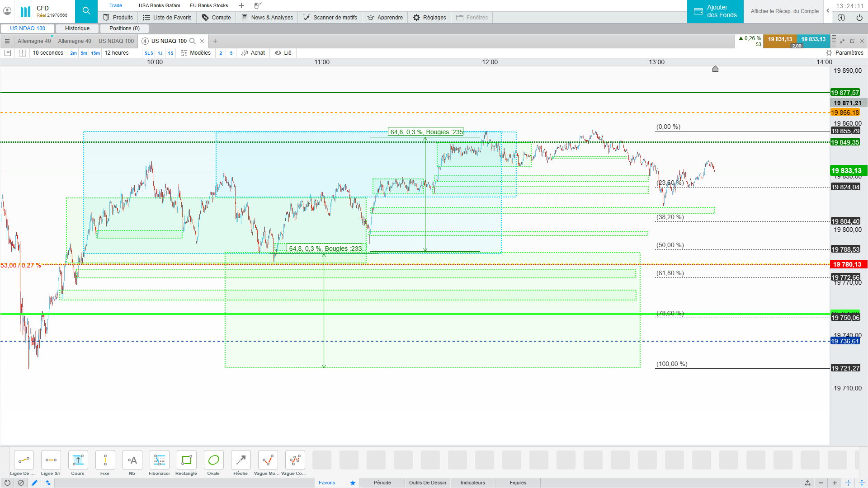Select the Fibonacci drawing tool
The width and height of the screenshot is (868, 488).
pos(159,460)
